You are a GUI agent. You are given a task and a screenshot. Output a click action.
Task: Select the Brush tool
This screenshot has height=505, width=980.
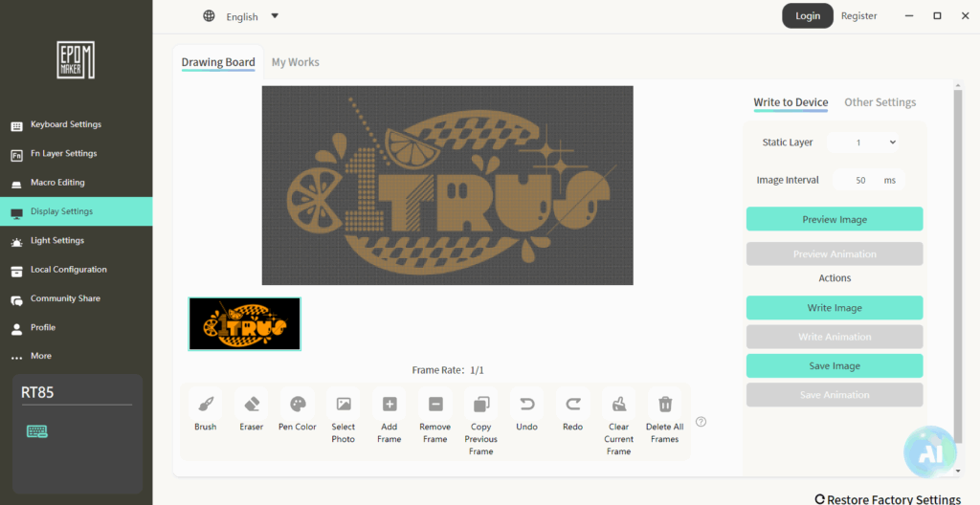205,405
